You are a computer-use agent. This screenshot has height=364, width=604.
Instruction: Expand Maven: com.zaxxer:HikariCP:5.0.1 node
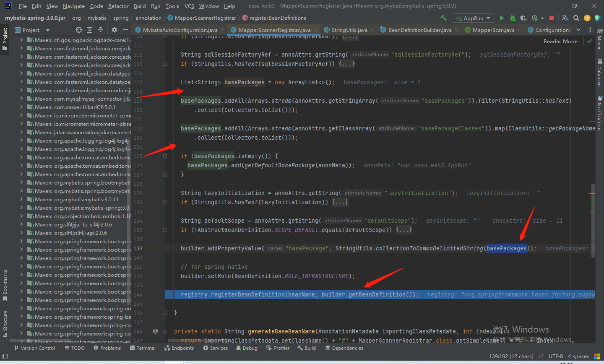21,107
